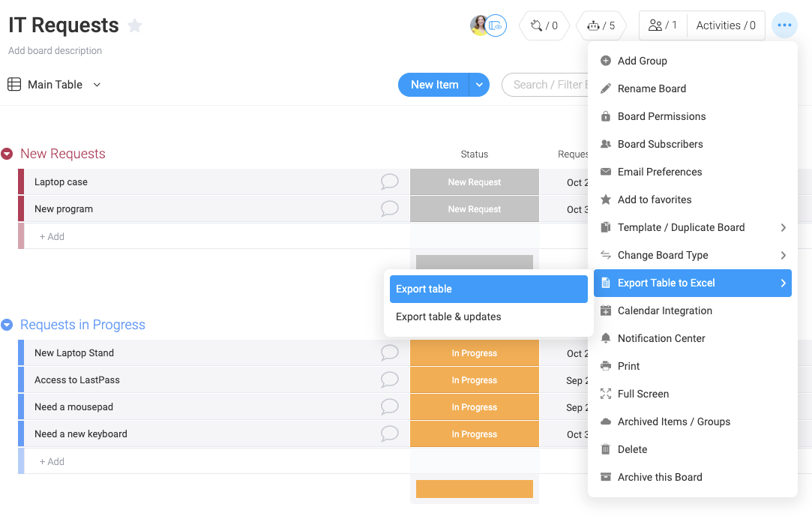
Task: Expand Template / Duplicate Board submenu arrow
Action: tap(783, 227)
